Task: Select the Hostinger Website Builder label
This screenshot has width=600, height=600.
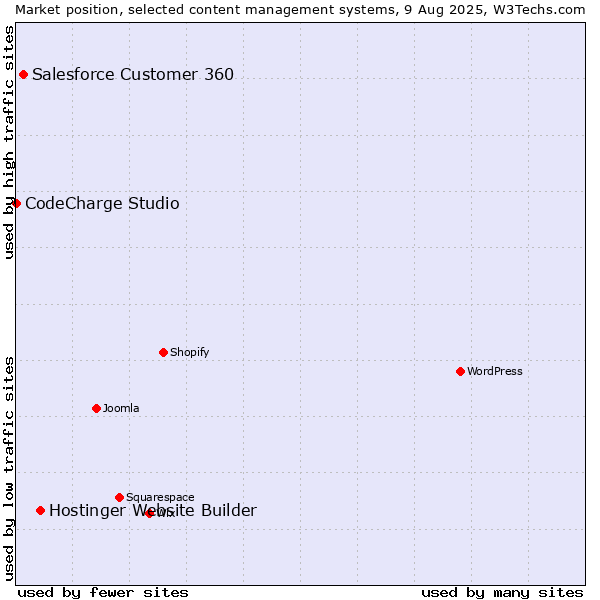Action: tap(153, 510)
